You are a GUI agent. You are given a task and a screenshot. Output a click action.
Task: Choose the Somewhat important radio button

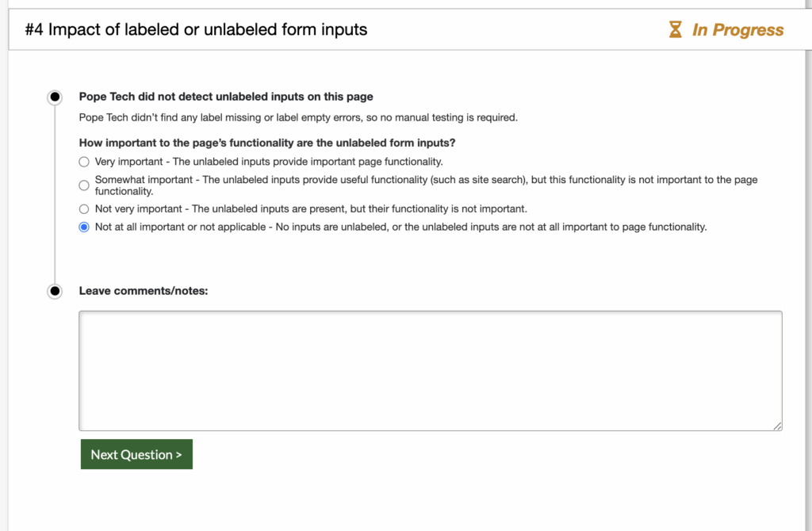point(84,185)
